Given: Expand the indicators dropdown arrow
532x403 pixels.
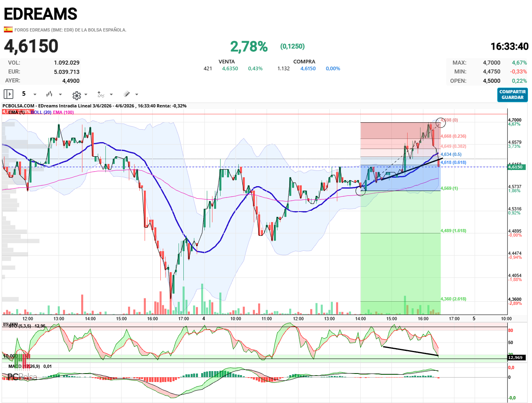Looking at the screenshot, I should click(111, 94).
